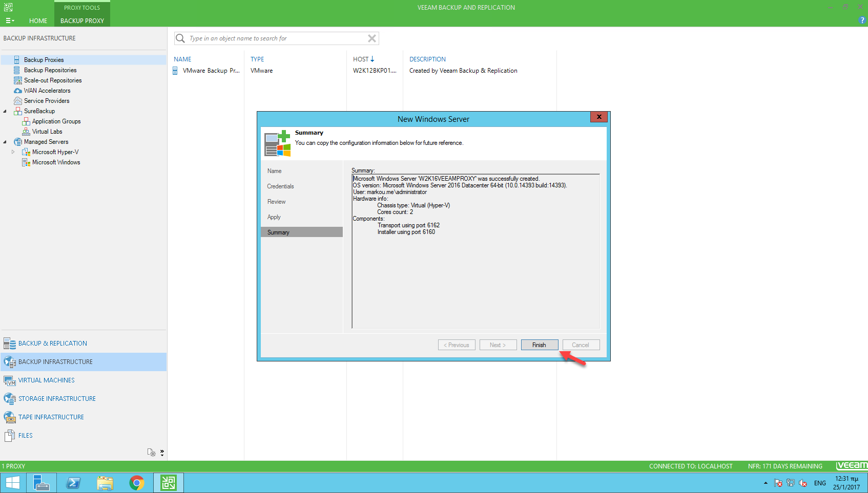Click the Veeam taskbar icon

[169, 483]
